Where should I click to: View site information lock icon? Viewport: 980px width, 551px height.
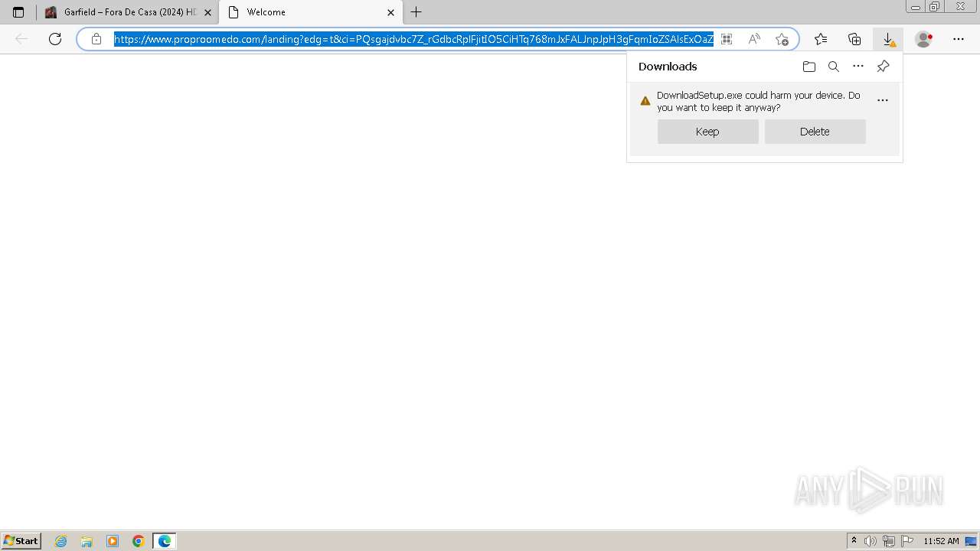tap(96, 39)
